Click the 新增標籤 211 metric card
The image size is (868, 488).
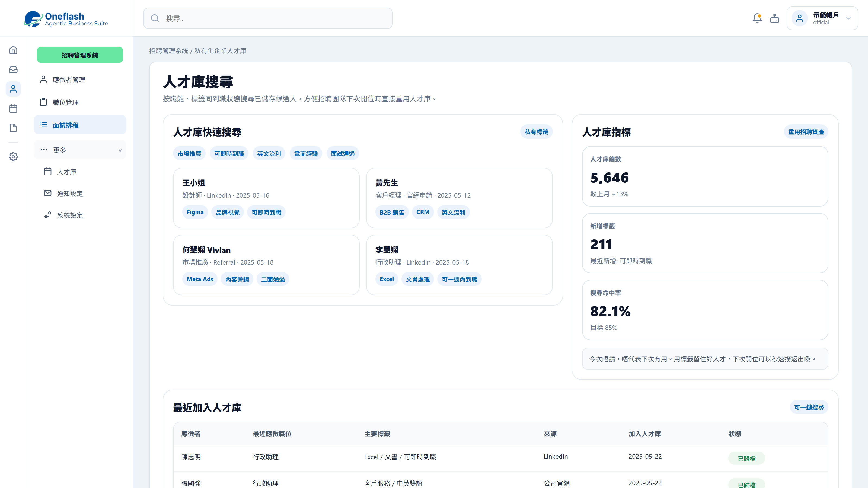pos(705,243)
